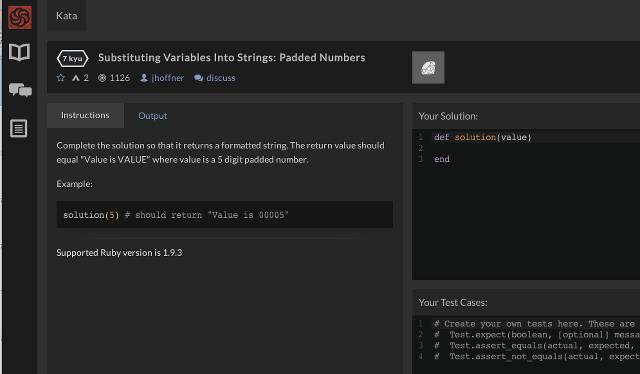
Task: Click the 'Supported Ruby version is 1.9.3' text
Action: click(x=119, y=253)
